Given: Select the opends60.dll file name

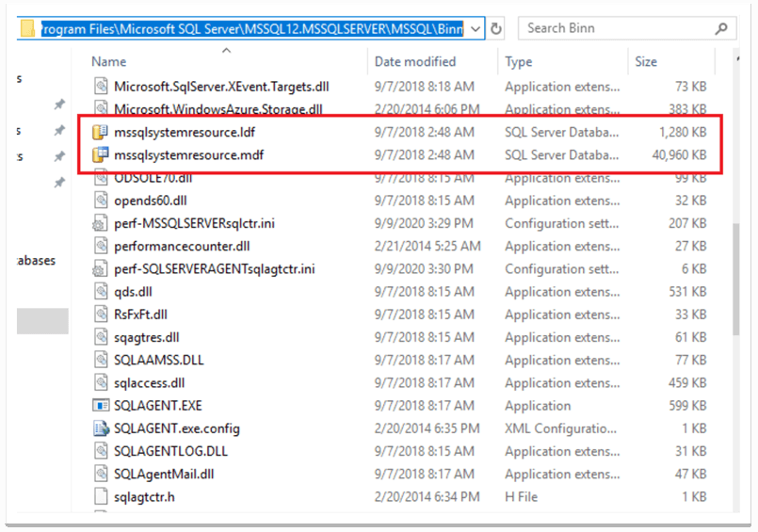Looking at the screenshot, I should 151,201.
